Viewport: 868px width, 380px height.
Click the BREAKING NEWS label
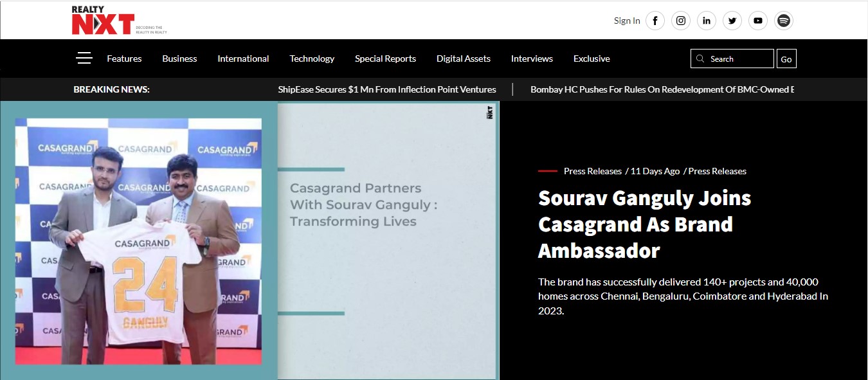pyautogui.click(x=112, y=89)
